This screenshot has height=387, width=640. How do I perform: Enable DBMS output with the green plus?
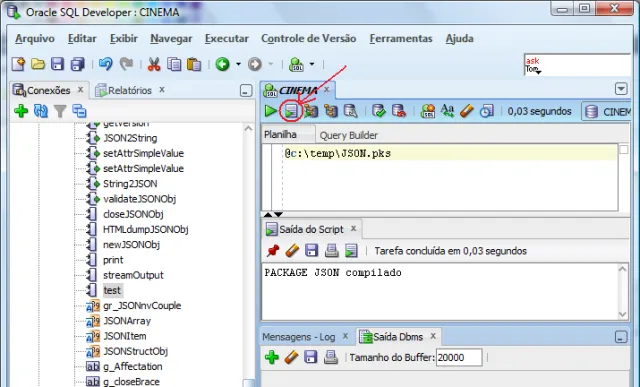coord(271,357)
